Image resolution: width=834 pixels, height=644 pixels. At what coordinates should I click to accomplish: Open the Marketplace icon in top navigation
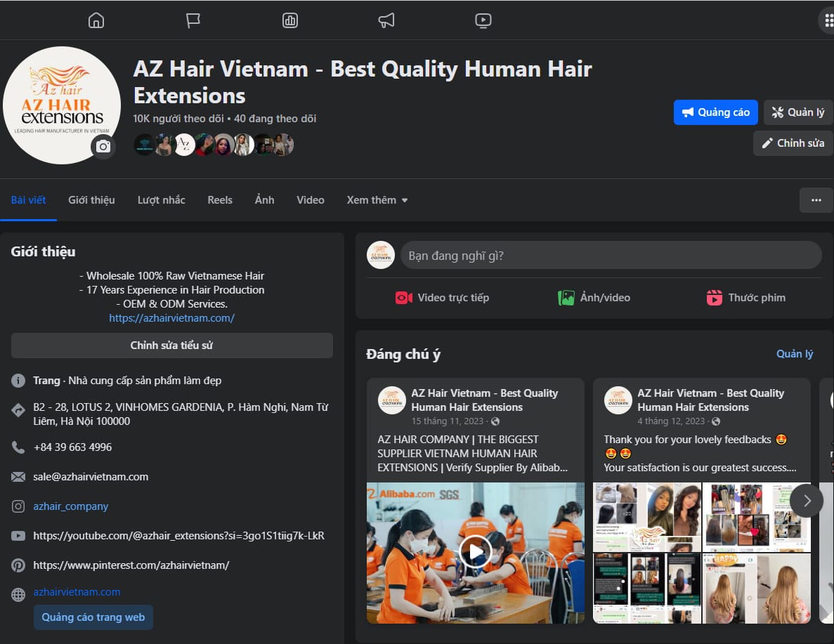289,20
